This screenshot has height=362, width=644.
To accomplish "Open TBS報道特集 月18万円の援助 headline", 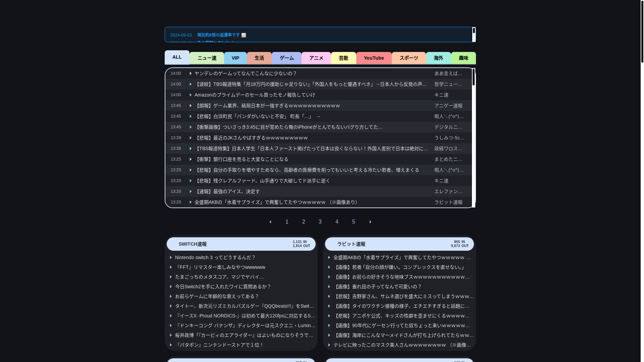I will point(311,84).
